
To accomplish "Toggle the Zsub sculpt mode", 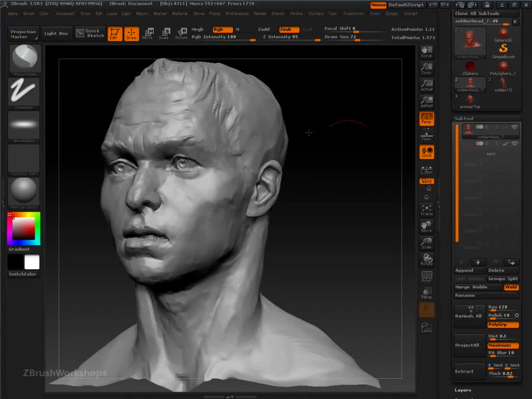I will tap(289, 30).
